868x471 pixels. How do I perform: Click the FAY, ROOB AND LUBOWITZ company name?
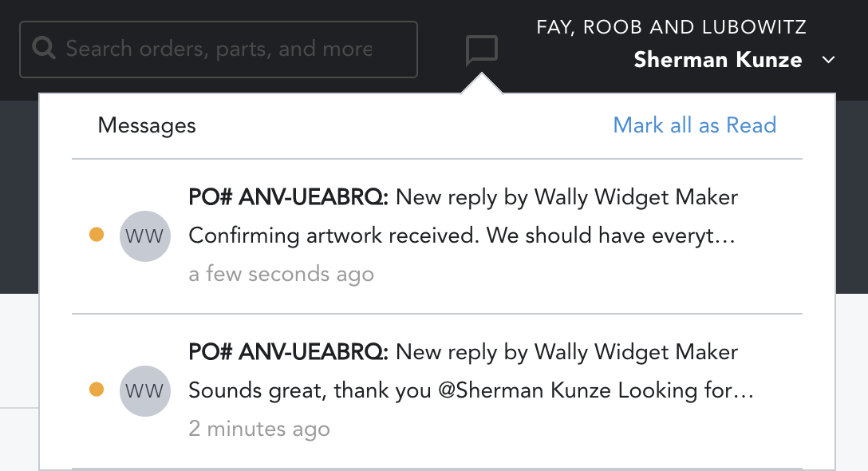click(671, 28)
